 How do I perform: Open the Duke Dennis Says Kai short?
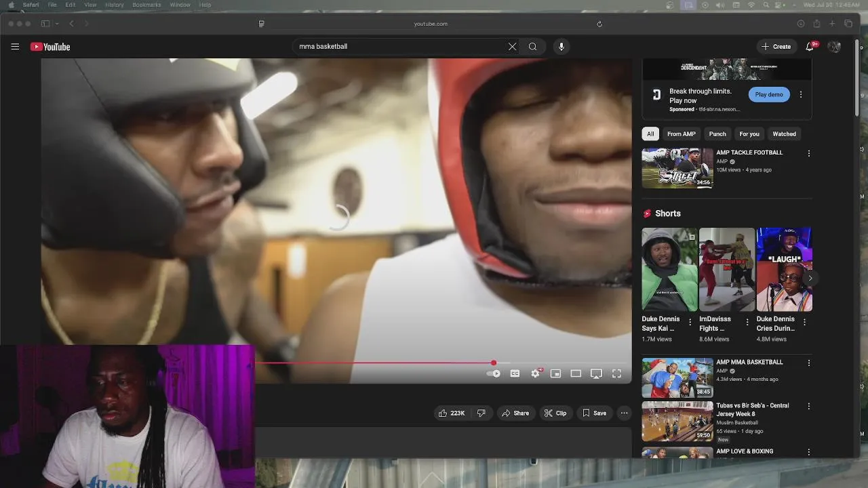669,270
